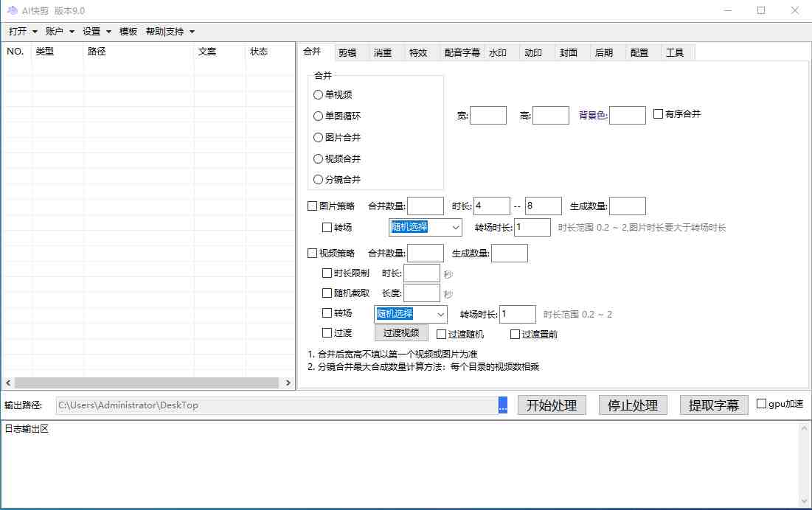Image resolution: width=812 pixels, height=510 pixels.
Task: Select the 分镜合并 mode
Action: 317,179
